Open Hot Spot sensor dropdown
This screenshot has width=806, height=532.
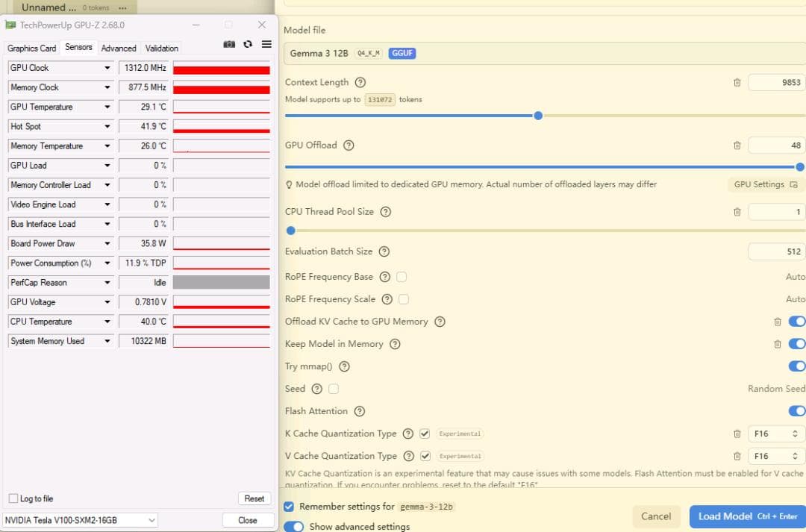(x=107, y=126)
